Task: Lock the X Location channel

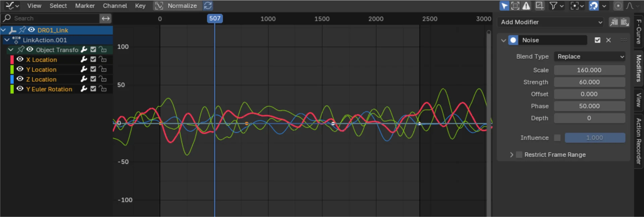Action: tap(103, 59)
